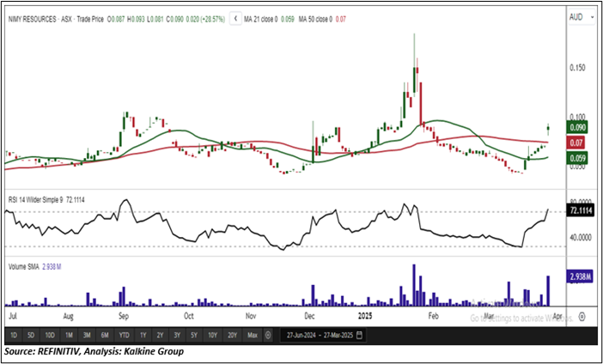Select the 5D time range button
603x364 pixels.
coord(31,335)
